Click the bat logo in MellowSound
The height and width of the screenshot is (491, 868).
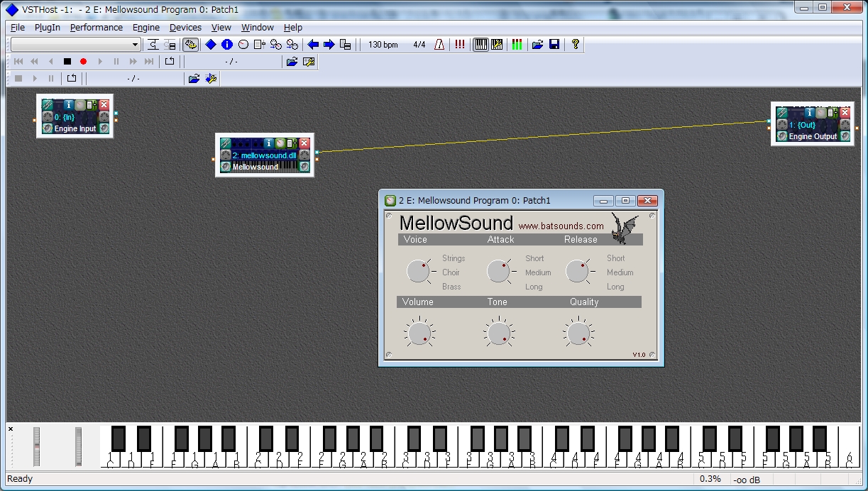(x=625, y=228)
